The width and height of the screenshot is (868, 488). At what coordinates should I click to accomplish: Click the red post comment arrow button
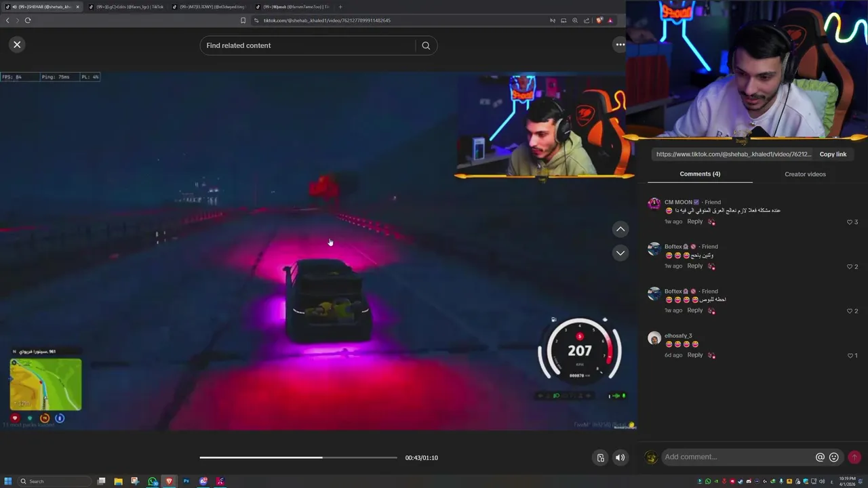click(x=854, y=457)
